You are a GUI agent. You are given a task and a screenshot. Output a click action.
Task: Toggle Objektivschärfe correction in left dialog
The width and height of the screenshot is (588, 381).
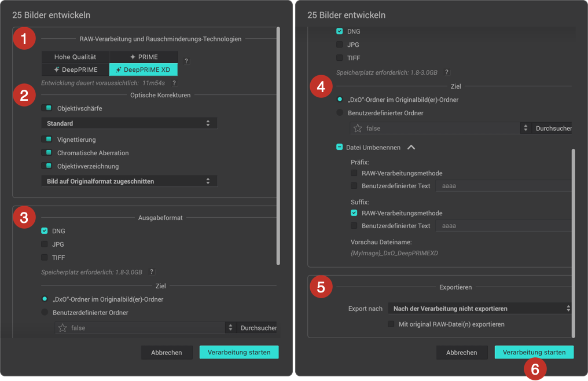[47, 108]
